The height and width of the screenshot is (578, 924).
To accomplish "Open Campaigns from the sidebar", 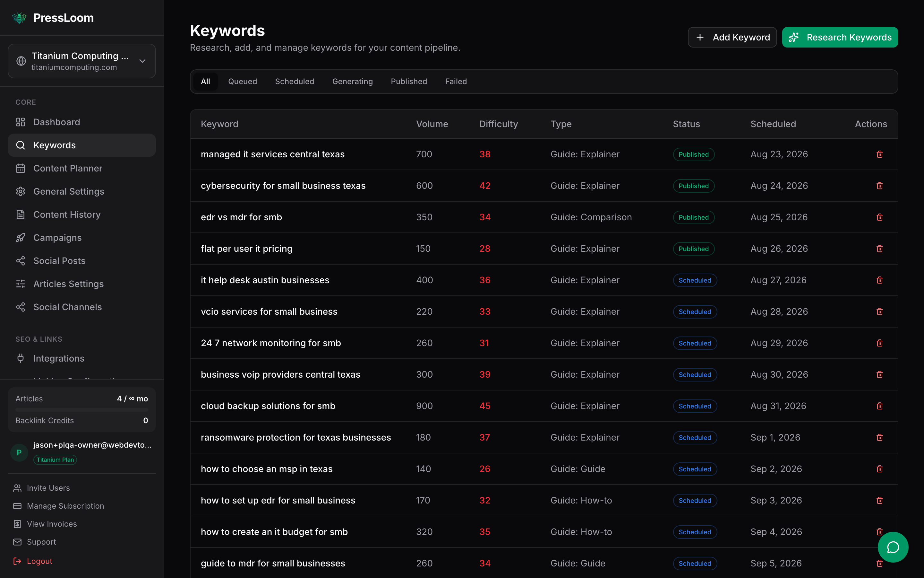I will coord(82,238).
